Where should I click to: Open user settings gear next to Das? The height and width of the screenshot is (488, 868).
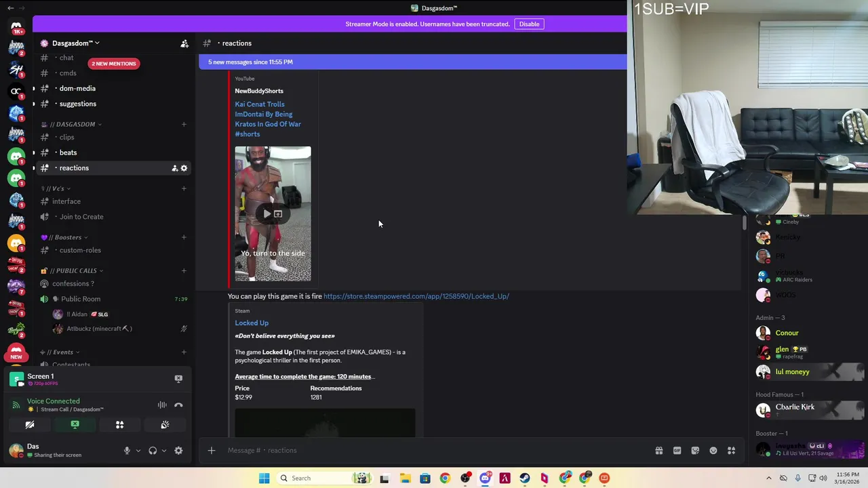coord(178,451)
